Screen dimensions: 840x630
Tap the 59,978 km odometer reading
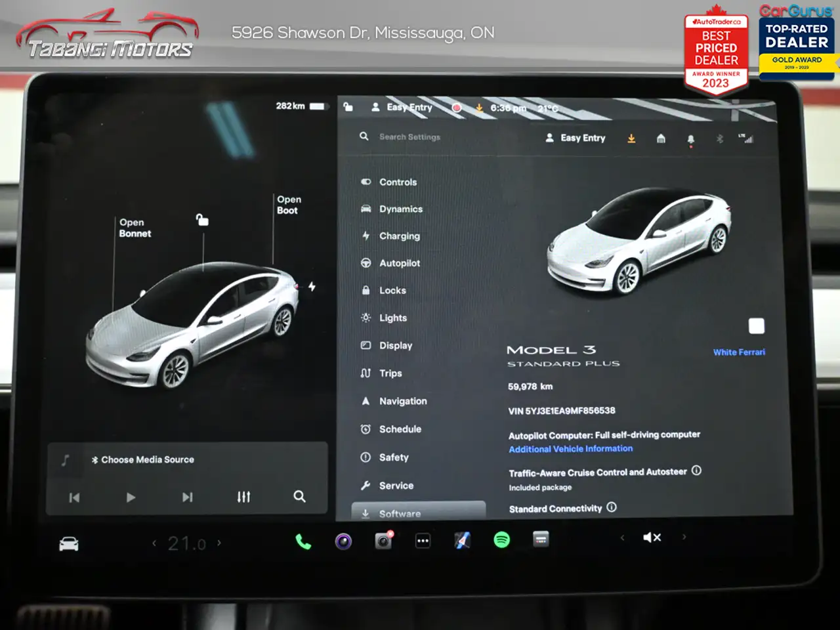point(530,387)
